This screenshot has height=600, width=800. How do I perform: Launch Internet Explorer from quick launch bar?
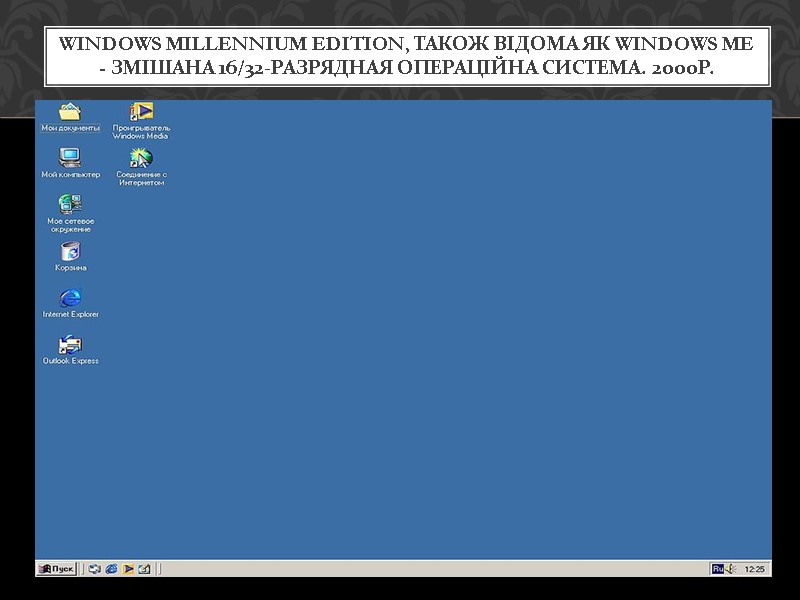click(x=110, y=567)
